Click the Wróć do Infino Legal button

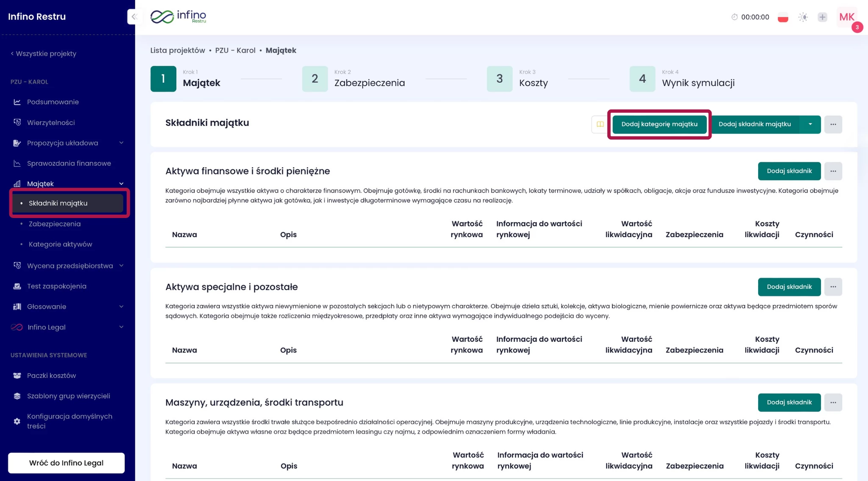pos(66,463)
